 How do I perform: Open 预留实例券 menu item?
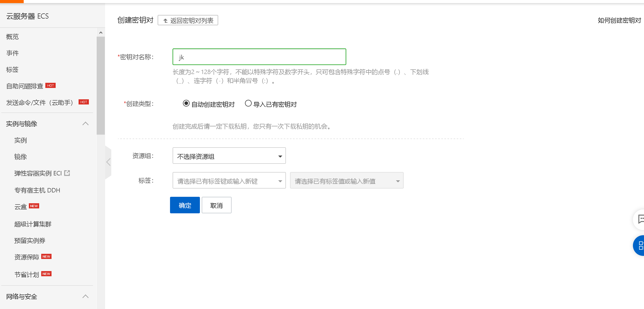(30, 241)
